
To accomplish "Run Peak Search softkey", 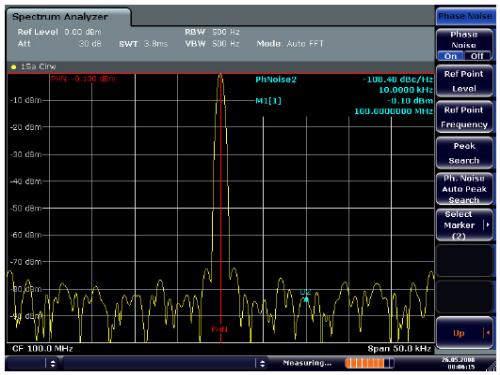I will tap(464, 153).
